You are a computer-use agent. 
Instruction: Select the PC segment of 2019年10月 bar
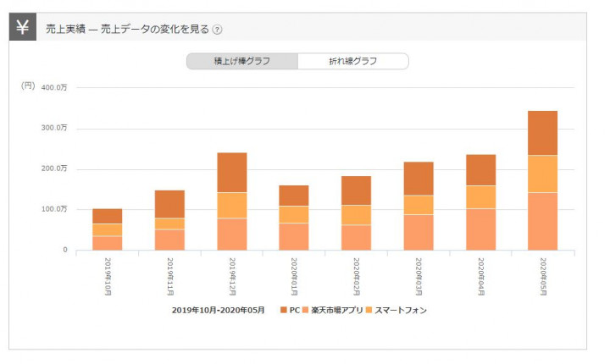click(108, 216)
